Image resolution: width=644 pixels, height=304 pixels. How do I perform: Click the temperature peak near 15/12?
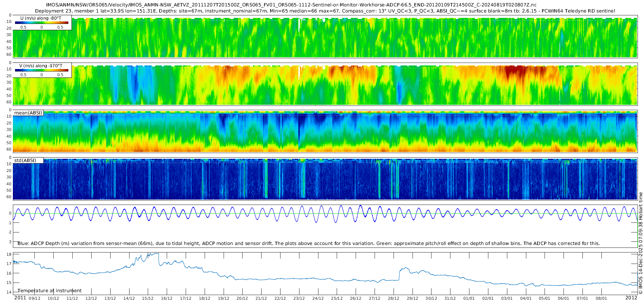coord(155,254)
